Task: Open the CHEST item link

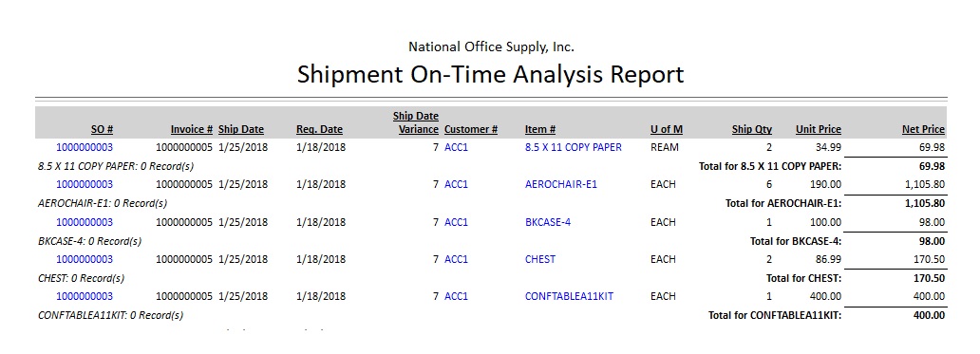Action: (x=540, y=259)
